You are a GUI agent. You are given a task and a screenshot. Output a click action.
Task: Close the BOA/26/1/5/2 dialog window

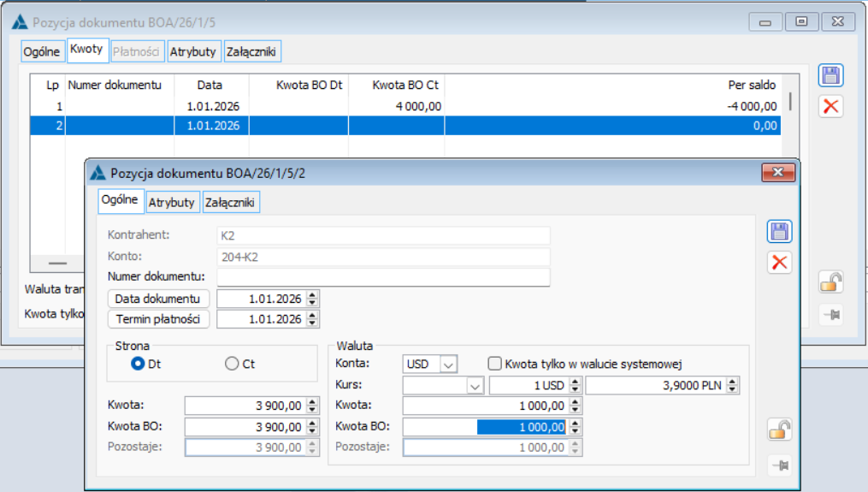(x=778, y=172)
